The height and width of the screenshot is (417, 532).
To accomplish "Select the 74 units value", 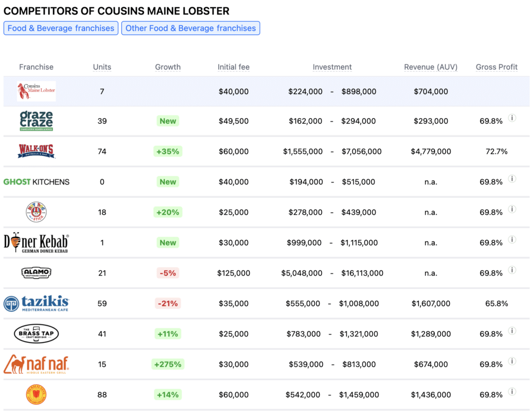I will (102, 151).
